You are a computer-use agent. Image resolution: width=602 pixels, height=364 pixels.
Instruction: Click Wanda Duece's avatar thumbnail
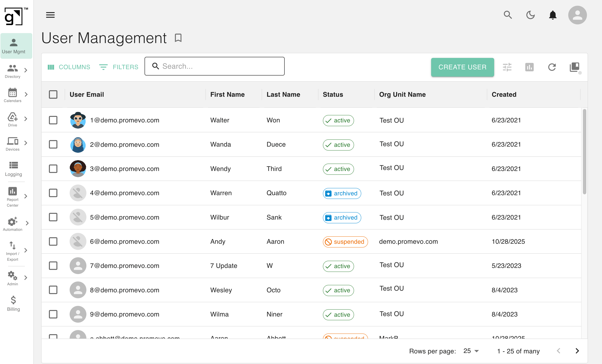[78, 144]
